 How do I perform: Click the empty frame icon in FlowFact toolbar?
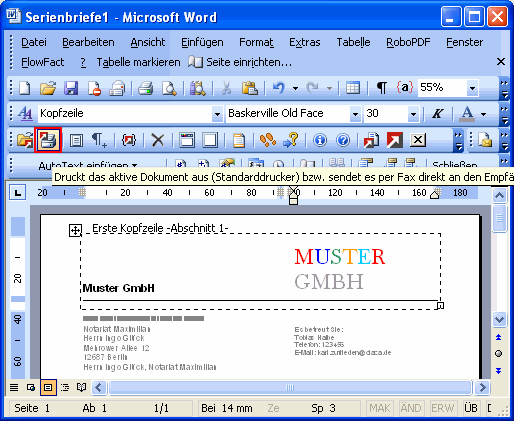210,140
